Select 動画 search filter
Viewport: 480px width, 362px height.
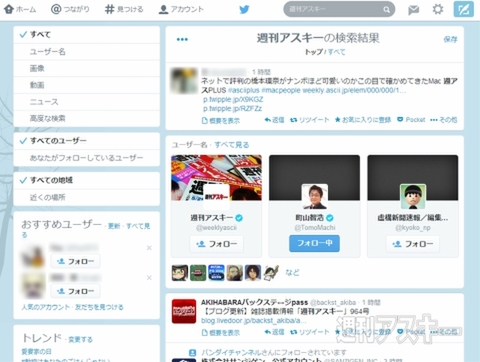coord(87,85)
